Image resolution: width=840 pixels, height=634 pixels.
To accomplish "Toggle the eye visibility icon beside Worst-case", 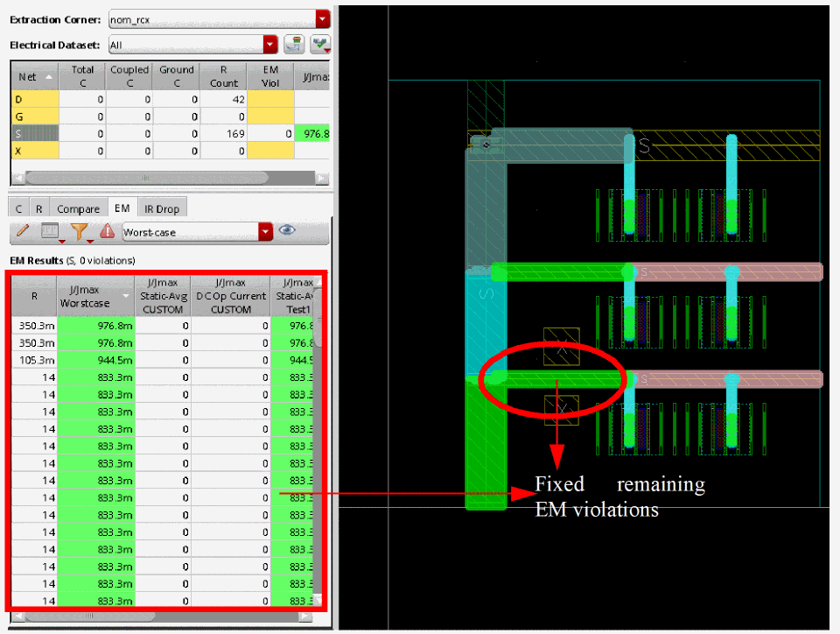I will click(x=287, y=231).
